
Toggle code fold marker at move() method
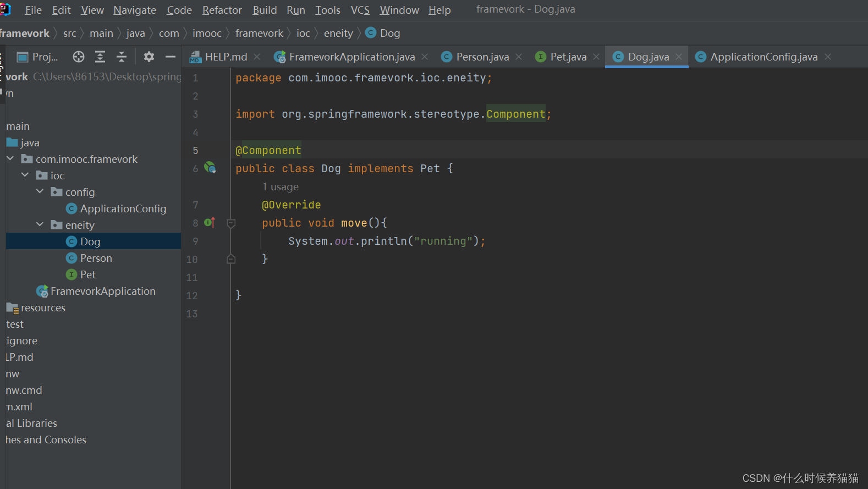tap(231, 223)
